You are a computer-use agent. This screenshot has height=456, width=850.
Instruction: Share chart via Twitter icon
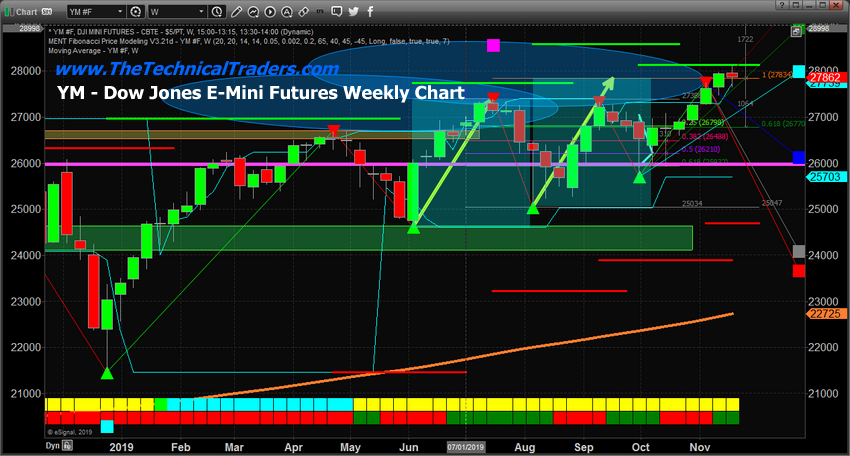pyautogui.click(x=353, y=11)
